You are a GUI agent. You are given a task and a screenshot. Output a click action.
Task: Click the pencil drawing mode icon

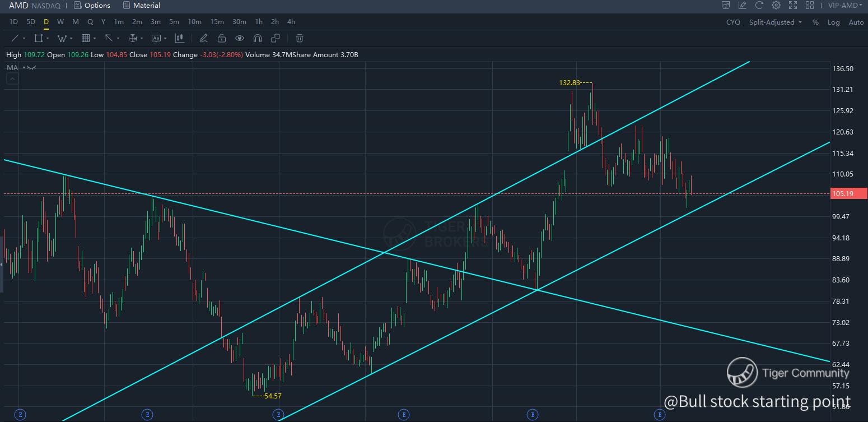point(204,38)
